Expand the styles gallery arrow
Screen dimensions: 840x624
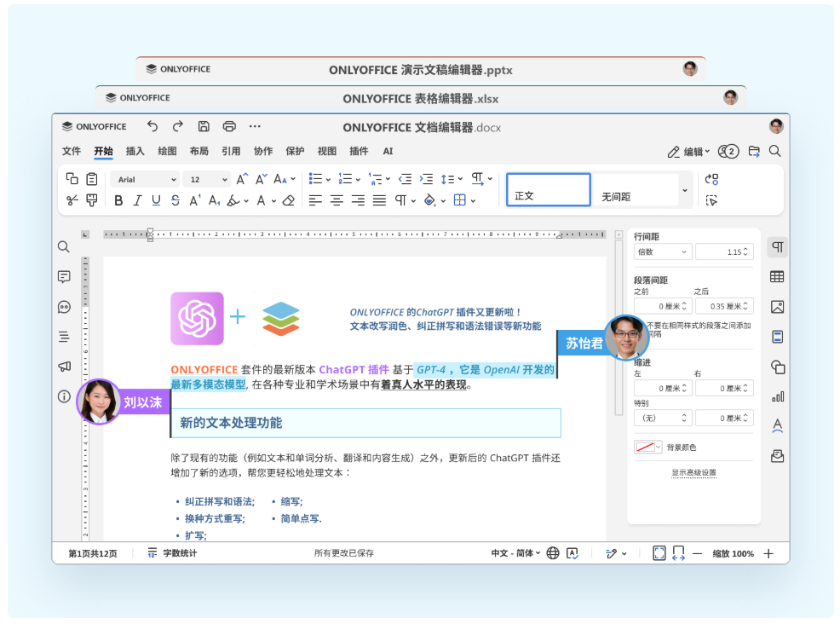(x=685, y=190)
